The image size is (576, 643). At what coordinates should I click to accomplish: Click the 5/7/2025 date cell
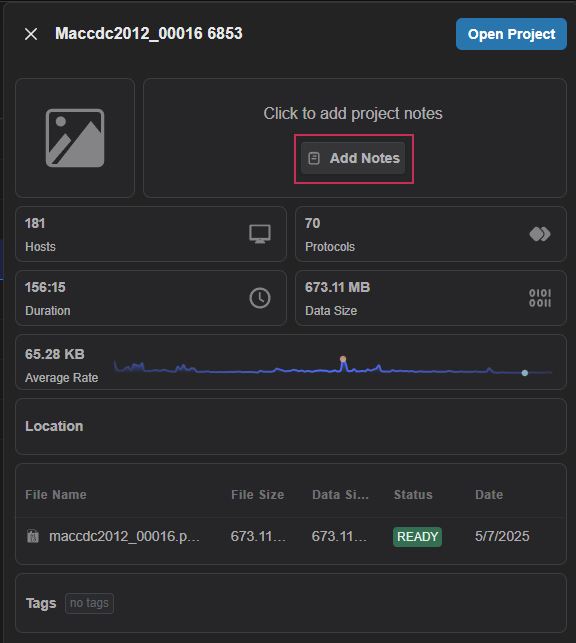(x=502, y=536)
